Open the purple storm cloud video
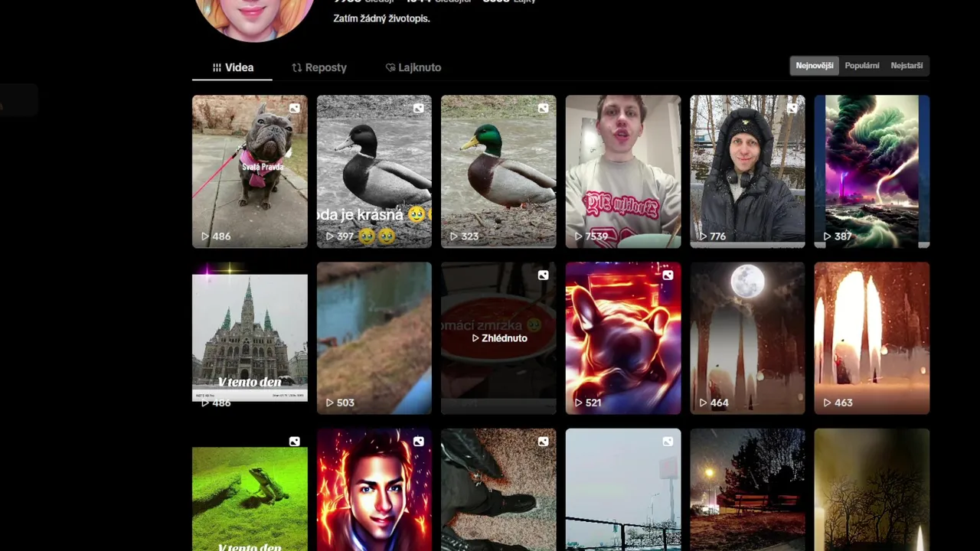The width and height of the screenshot is (980, 551). (872, 171)
